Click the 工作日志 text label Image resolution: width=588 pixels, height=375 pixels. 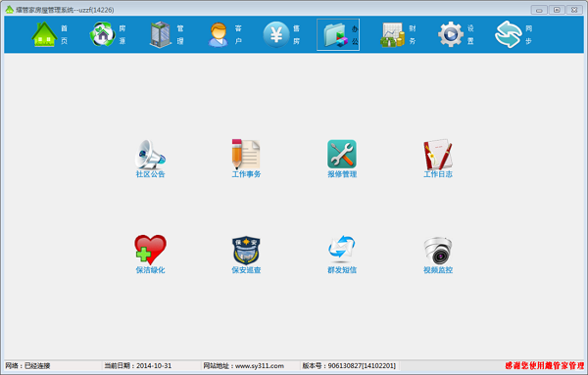[x=438, y=174]
